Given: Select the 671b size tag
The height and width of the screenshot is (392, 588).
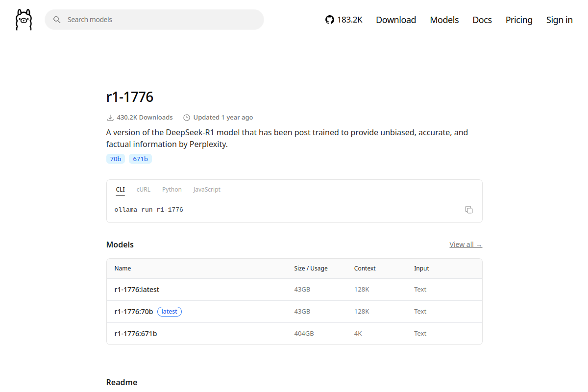Looking at the screenshot, I should pos(141,159).
